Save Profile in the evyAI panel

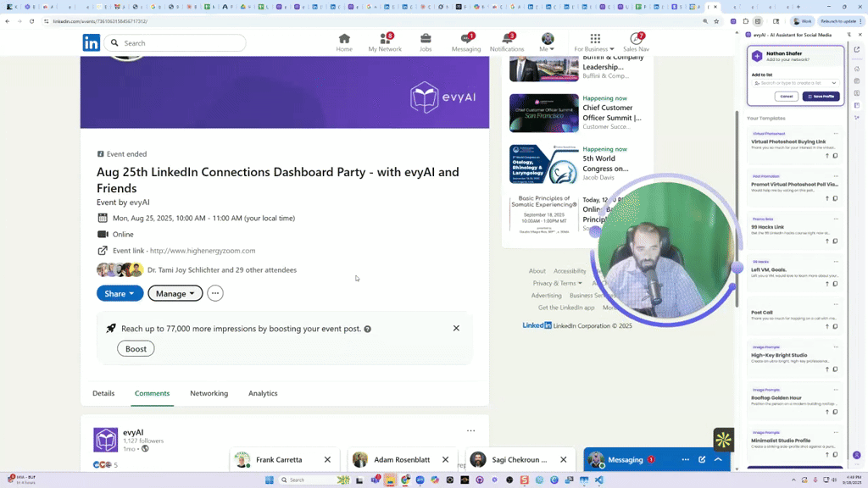(821, 97)
